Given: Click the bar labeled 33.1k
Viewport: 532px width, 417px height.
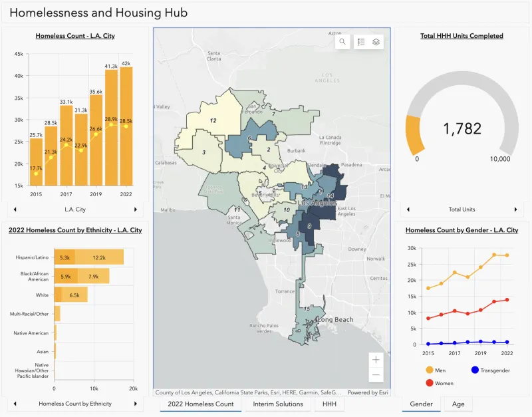Looking at the screenshot, I should [66, 146].
